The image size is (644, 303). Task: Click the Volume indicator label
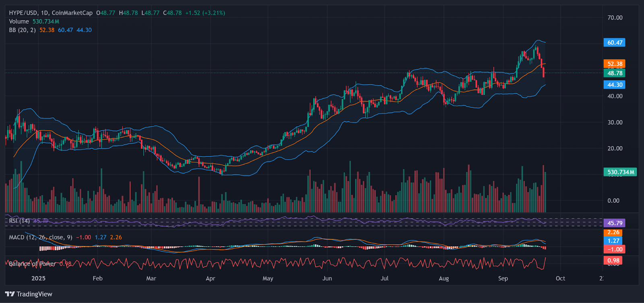[x=19, y=21]
